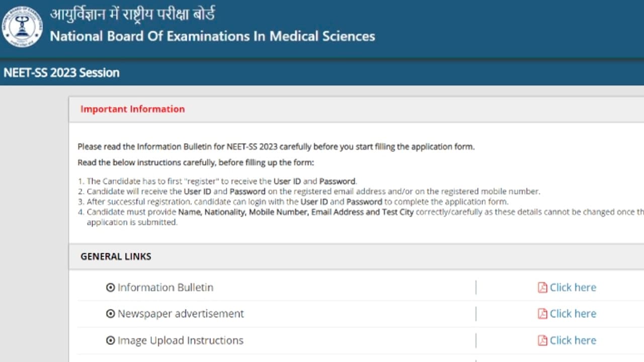Click the PDF icon next to Newspaper advertisement
This screenshot has width=644, height=362.
[542, 313]
